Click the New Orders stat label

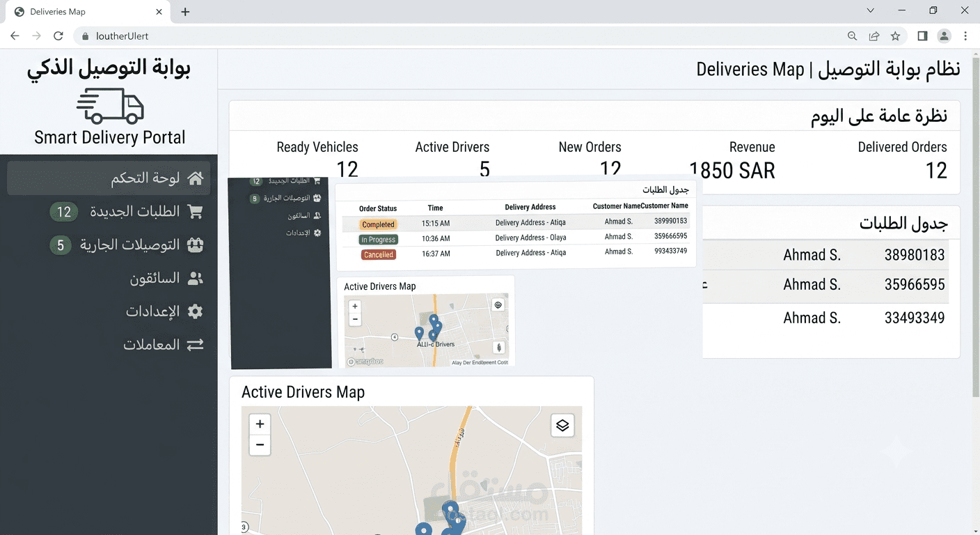click(x=590, y=147)
